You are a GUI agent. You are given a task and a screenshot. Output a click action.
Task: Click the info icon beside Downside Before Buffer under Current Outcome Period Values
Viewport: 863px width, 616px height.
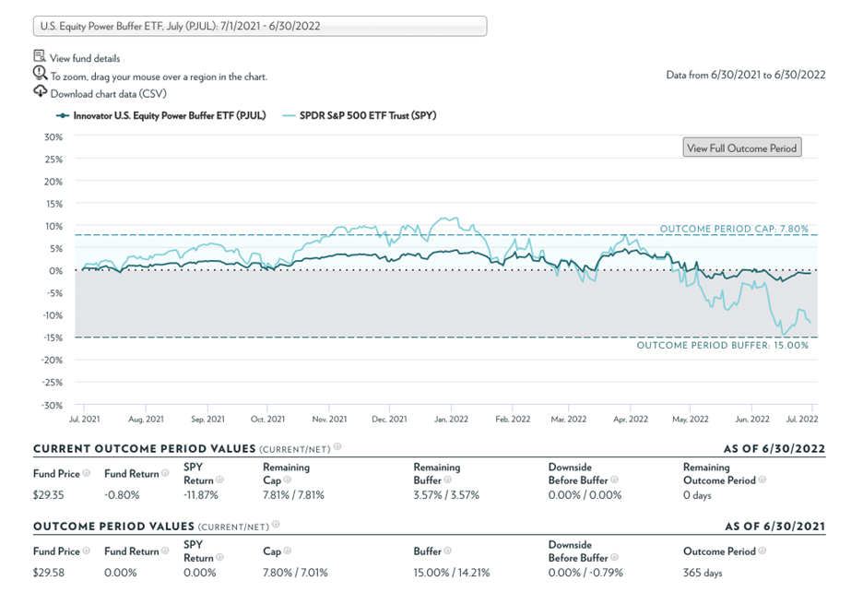click(614, 480)
